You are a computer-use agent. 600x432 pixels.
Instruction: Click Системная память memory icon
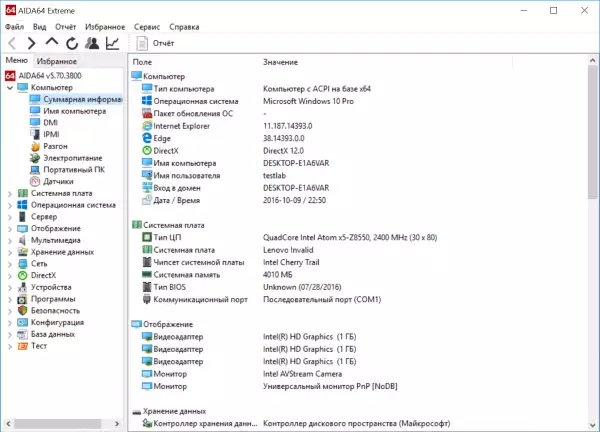pos(147,274)
